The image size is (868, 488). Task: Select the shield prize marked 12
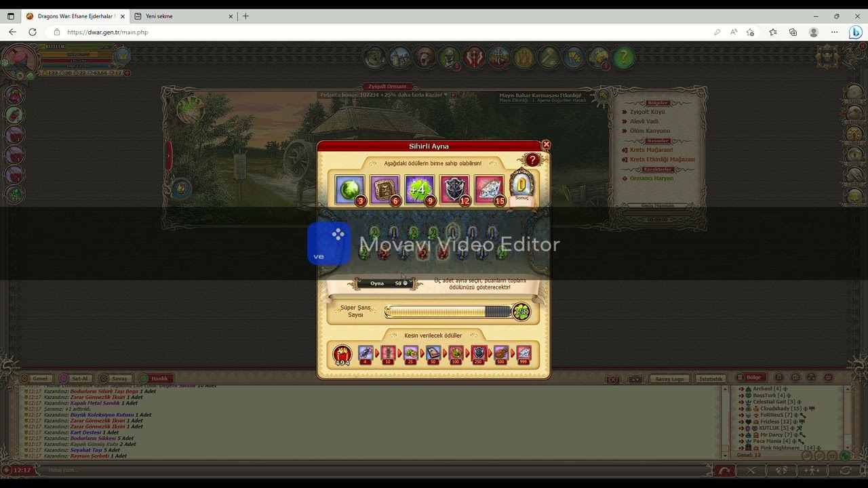[x=454, y=190]
